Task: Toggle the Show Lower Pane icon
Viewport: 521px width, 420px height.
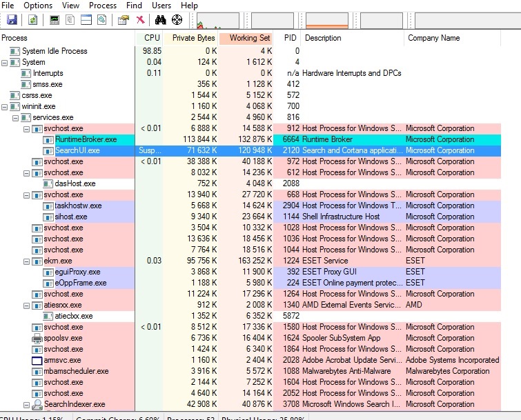Action: pos(86,19)
